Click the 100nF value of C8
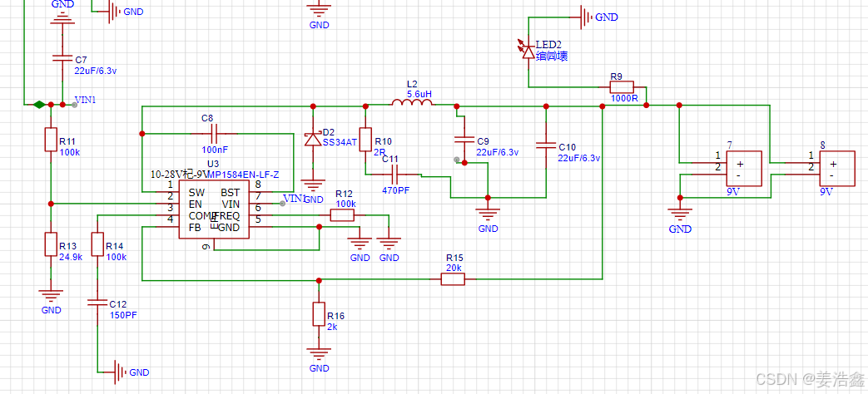Screen dimensions: 868x394 [215, 149]
